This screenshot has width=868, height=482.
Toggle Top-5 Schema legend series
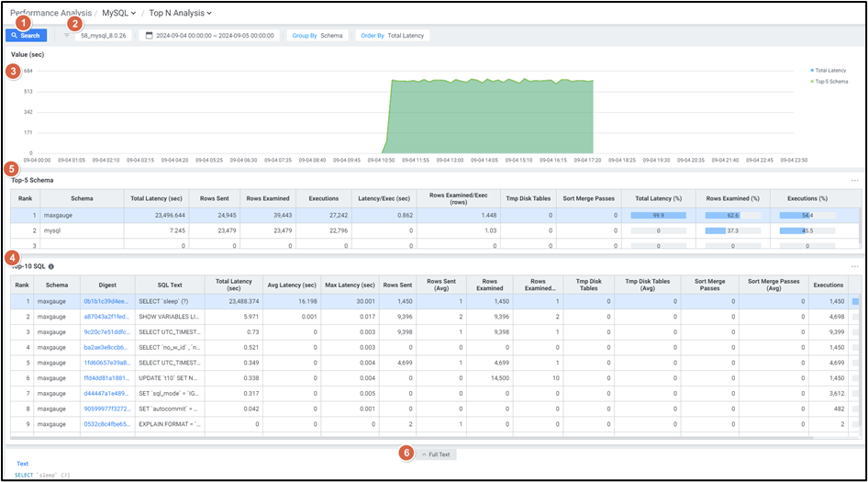(x=829, y=82)
